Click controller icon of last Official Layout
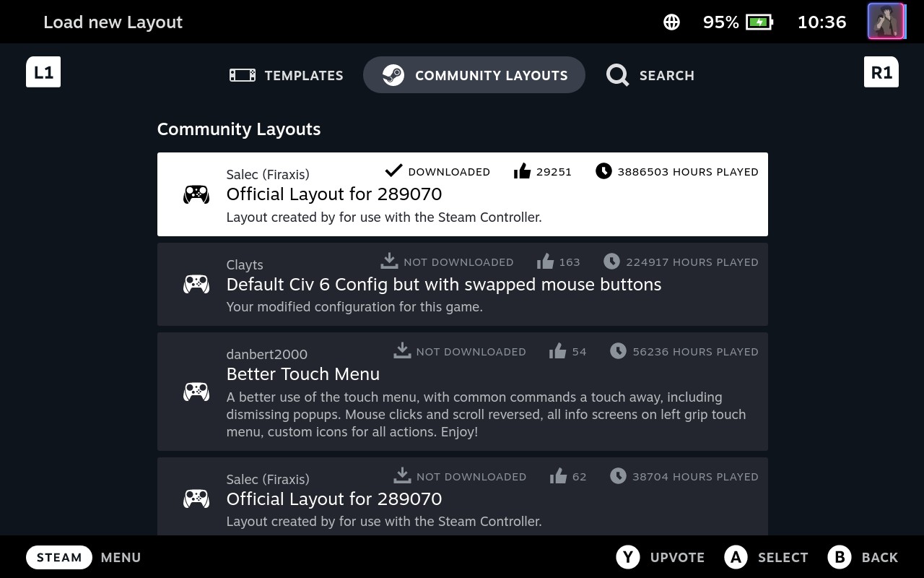Viewport: 924px width, 578px height. 196,499
